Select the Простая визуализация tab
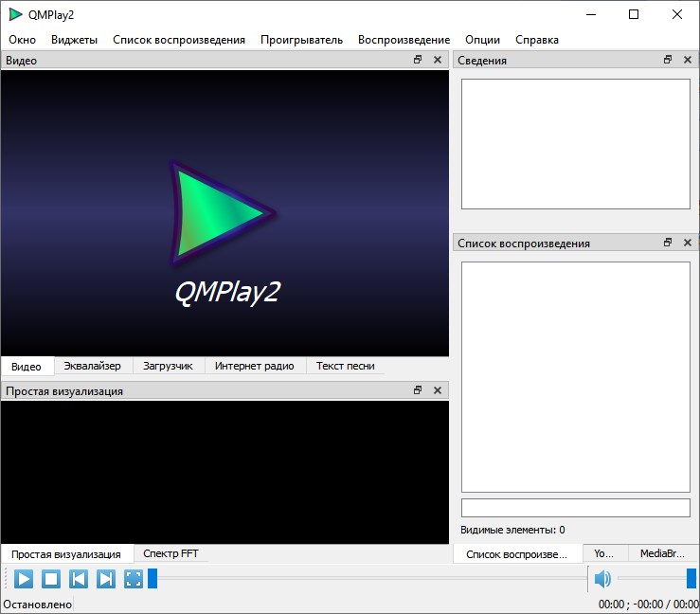 [66, 554]
